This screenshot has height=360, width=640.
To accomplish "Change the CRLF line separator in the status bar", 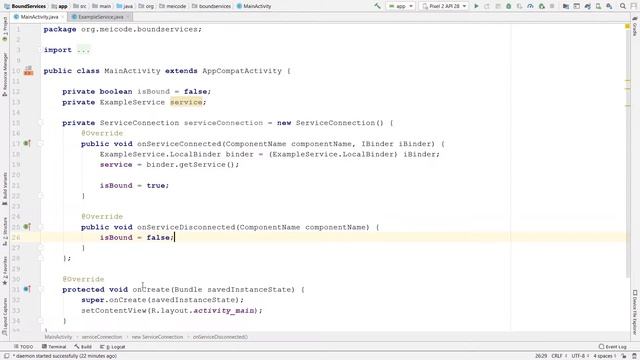I will [x=559, y=356].
